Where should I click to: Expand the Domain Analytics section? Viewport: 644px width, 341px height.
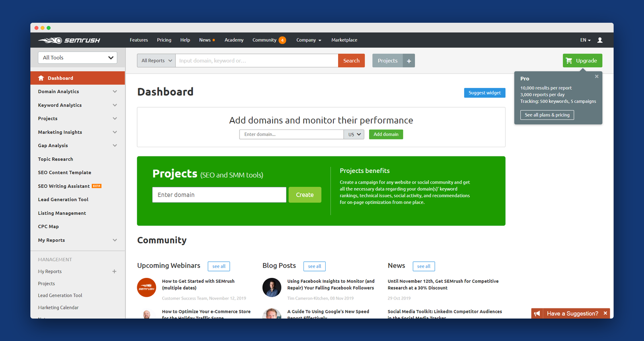tap(115, 92)
